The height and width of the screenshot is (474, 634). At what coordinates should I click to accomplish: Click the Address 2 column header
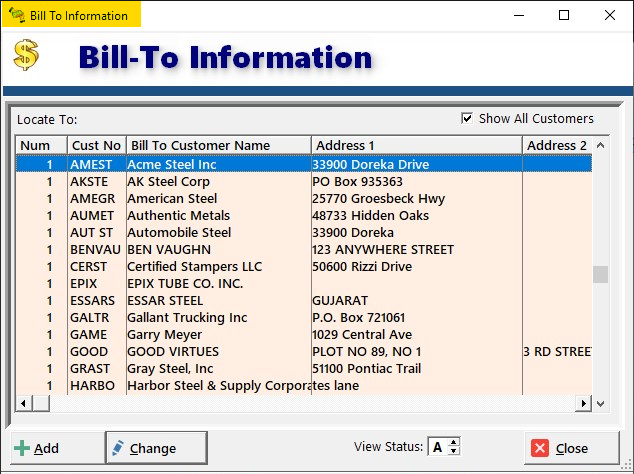pyautogui.click(x=558, y=145)
